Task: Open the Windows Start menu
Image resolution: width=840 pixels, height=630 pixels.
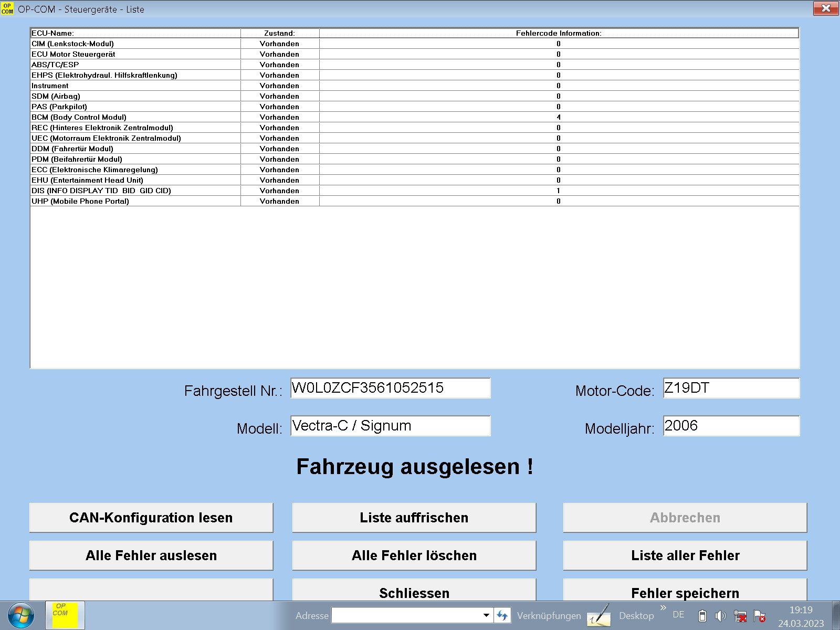Action: 21,615
